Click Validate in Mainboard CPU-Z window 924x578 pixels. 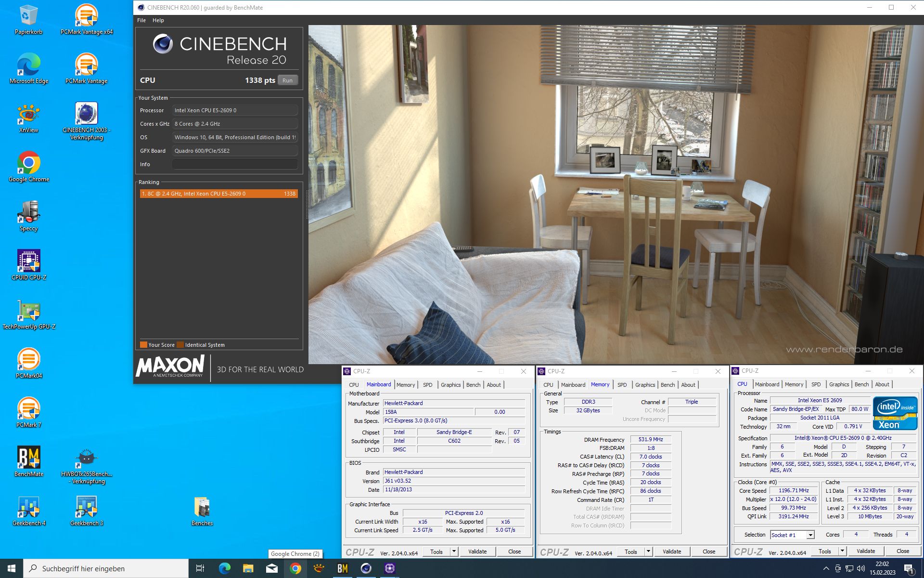click(x=477, y=552)
